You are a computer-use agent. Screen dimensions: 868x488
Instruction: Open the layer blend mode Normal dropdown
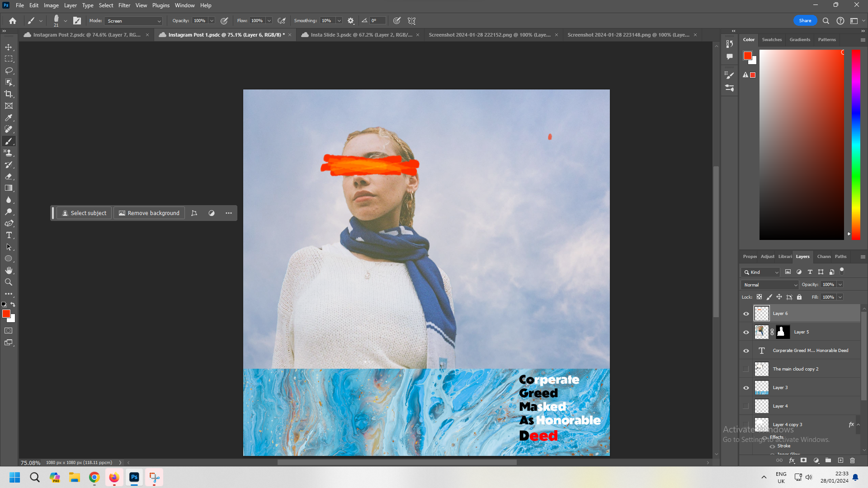[770, 285]
